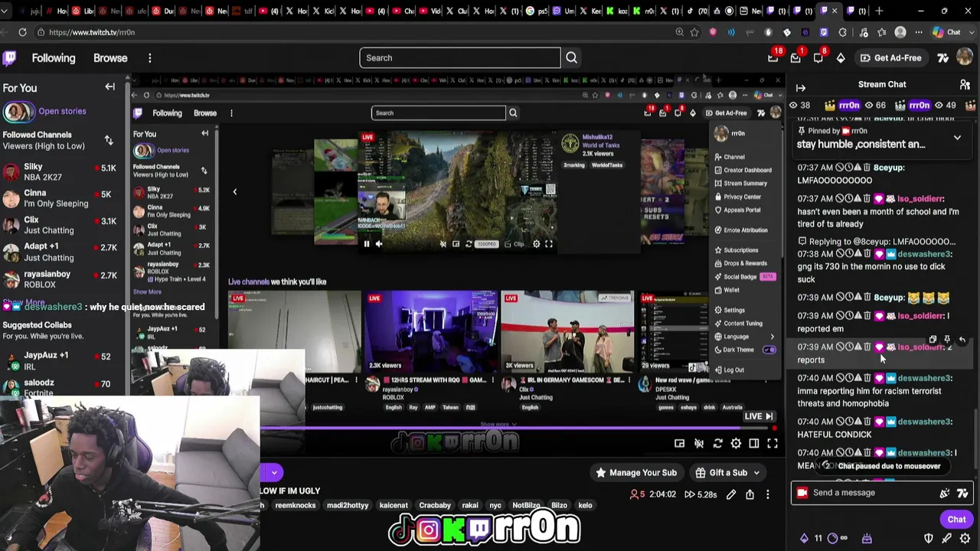Enter fullscreen on the stream player
The height and width of the screenshot is (551, 980).
click(x=773, y=443)
